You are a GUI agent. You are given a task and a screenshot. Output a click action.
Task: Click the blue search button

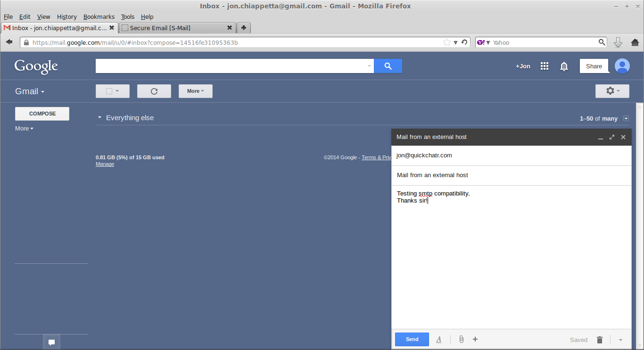(x=388, y=66)
